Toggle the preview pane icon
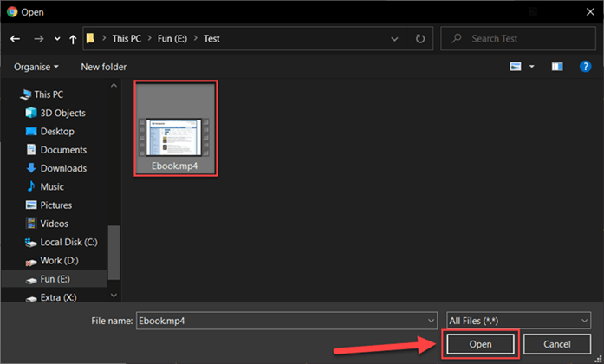 pyautogui.click(x=558, y=67)
